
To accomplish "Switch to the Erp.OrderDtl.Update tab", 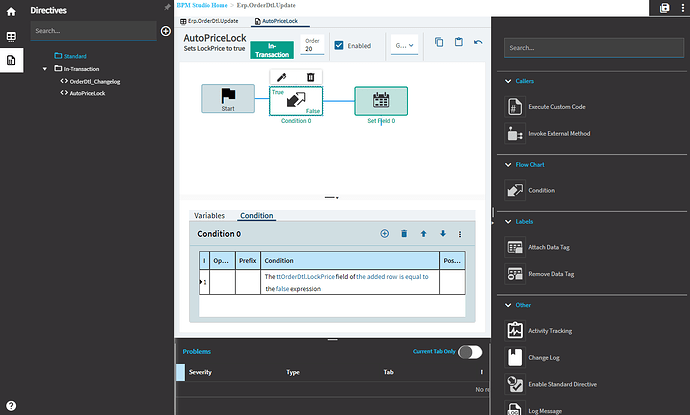I will pos(209,21).
